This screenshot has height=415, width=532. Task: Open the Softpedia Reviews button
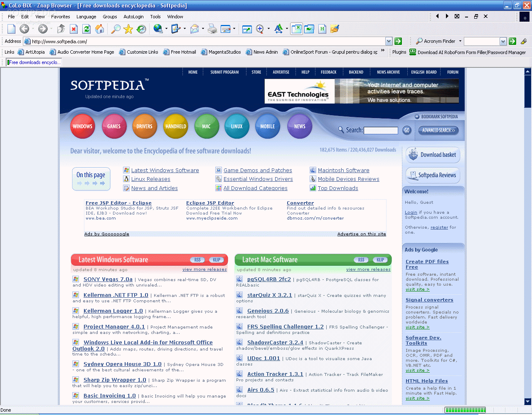[433, 175]
